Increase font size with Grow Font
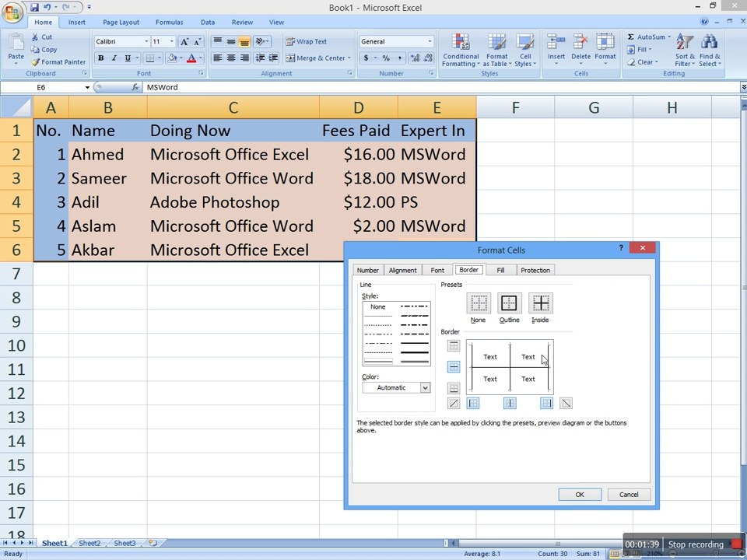This screenshot has height=560, width=747. coord(184,42)
